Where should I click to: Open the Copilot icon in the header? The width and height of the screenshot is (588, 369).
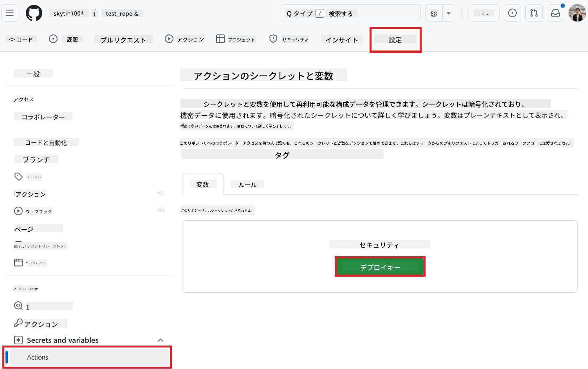click(x=434, y=13)
